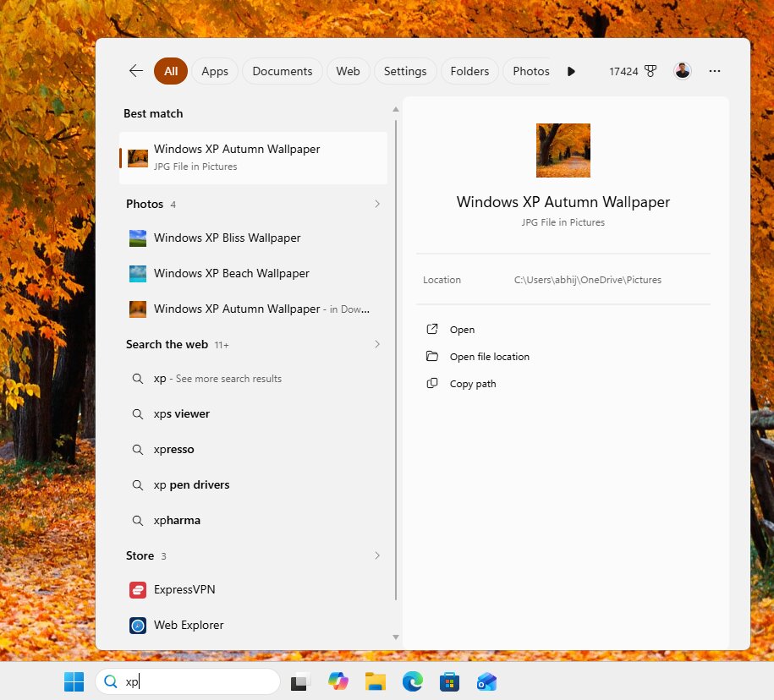This screenshot has height=700, width=774.
Task: Select the Windows XP Autumn Wallpaper best match
Action: tap(253, 158)
